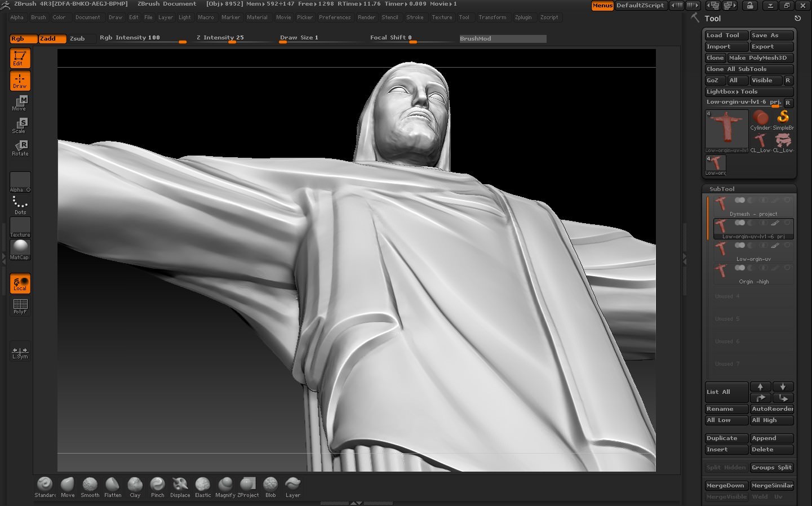Toggle Rgb painting mode

(24, 39)
